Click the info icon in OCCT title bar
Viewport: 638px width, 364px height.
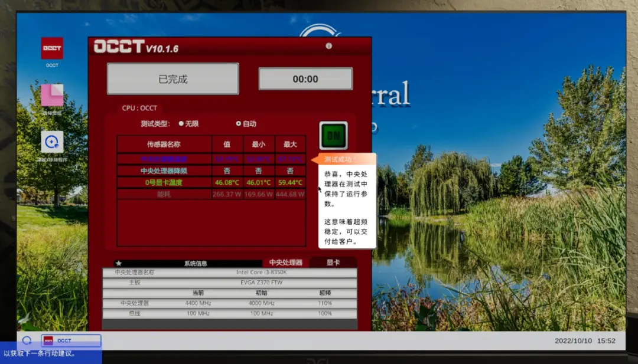[329, 46]
